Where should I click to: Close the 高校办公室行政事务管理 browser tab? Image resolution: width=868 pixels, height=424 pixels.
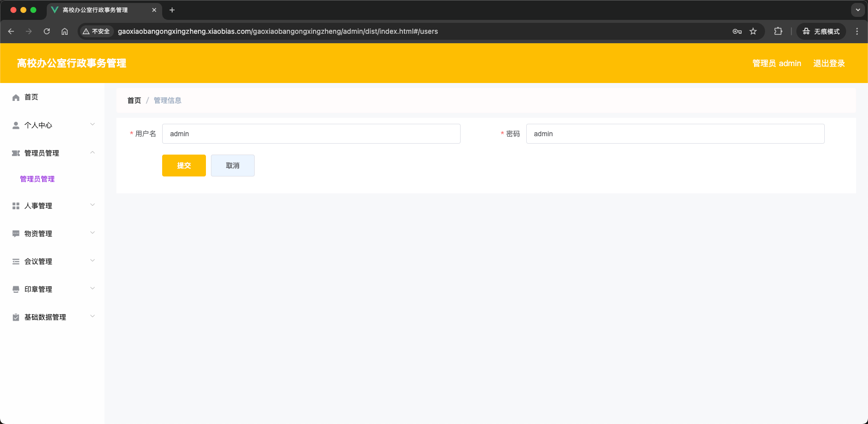[x=154, y=10]
